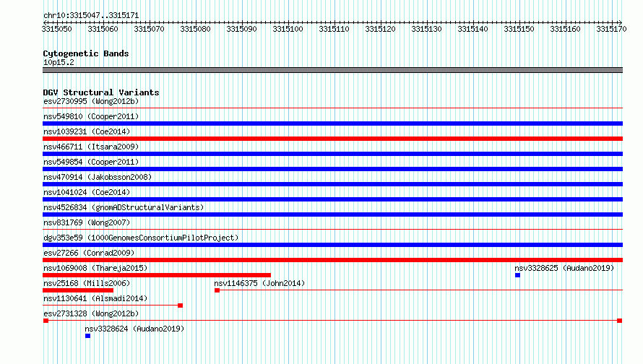The height and width of the screenshot is (364, 643).
Task: Click the nsv3328624 (Audano2019) label
Action: [134, 329]
